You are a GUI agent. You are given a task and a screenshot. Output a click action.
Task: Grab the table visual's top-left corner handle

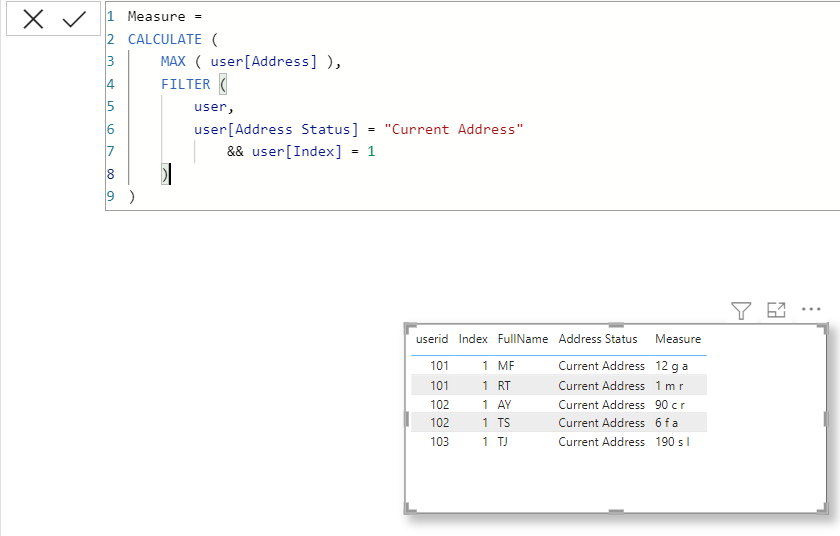point(409,327)
